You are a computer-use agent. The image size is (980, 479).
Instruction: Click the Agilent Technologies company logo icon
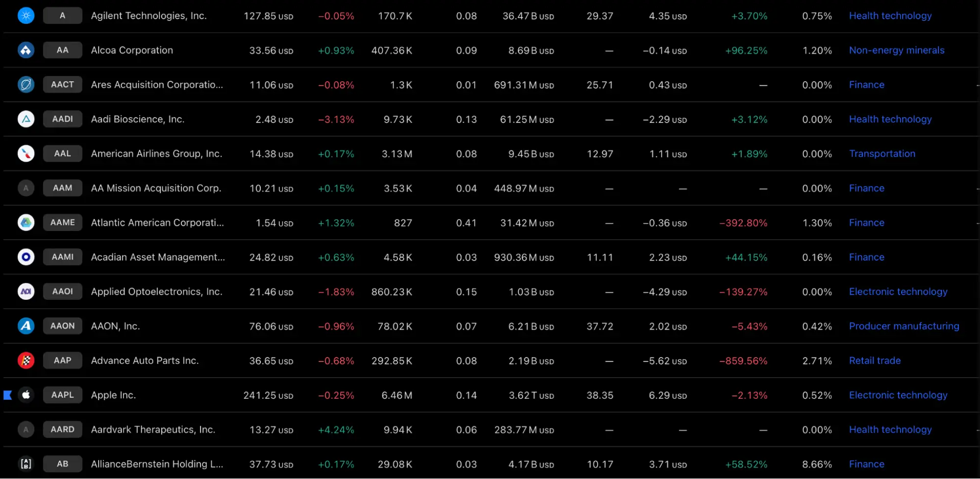click(x=26, y=16)
